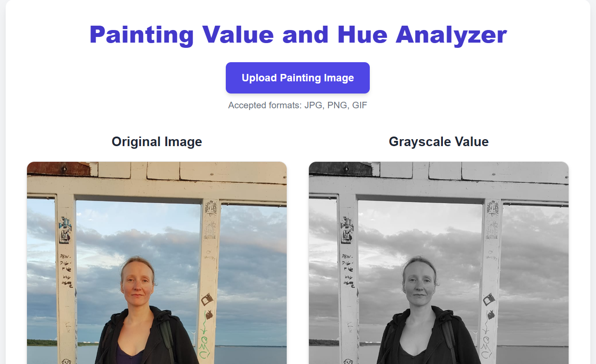Image resolution: width=596 pixels, height=364 pixels.
Task: Select the Original Image heading
Action: pyautogui.click(x=157, y=141)
